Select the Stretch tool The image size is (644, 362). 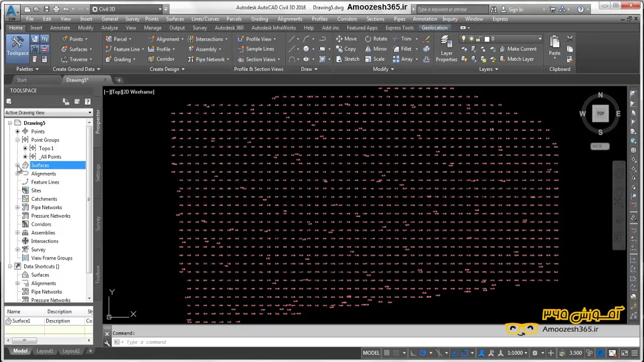(347, 59)
